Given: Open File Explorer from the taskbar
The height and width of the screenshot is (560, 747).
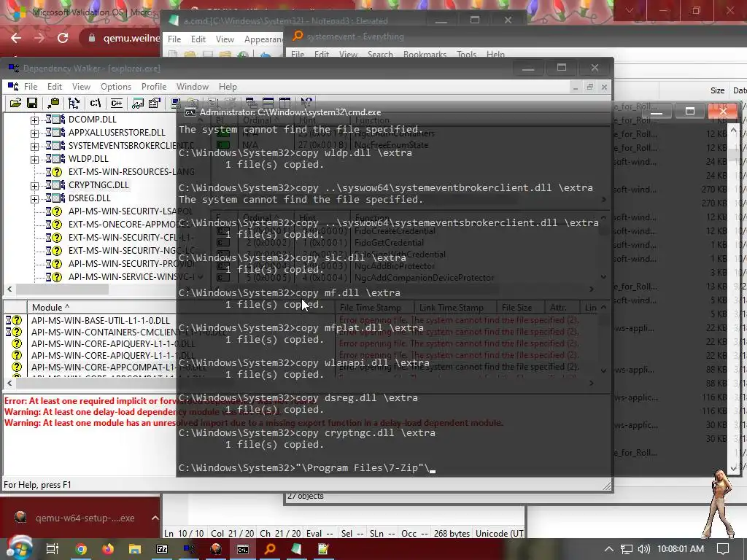Looking at the screenshot, I should tap(135, 549).
